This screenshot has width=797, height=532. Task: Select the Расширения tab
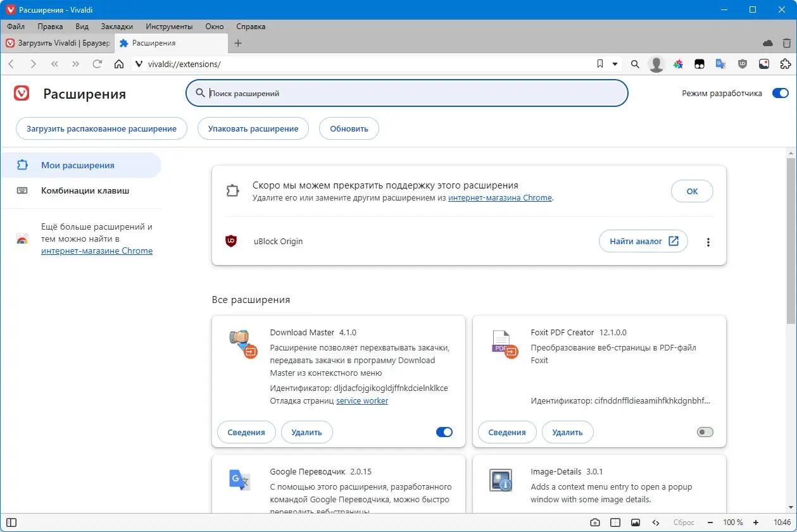[171, 43]
